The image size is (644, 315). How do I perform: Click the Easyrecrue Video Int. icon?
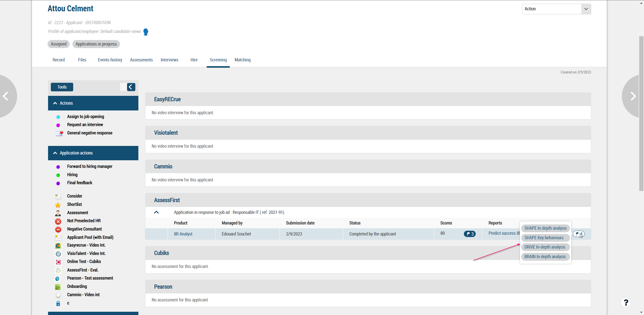click(58, 246)
